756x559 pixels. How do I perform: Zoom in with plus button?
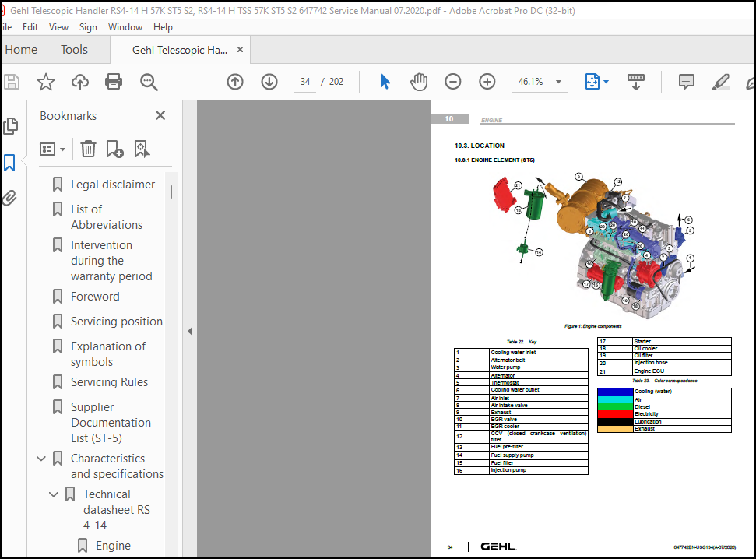[x=487, y=82]
